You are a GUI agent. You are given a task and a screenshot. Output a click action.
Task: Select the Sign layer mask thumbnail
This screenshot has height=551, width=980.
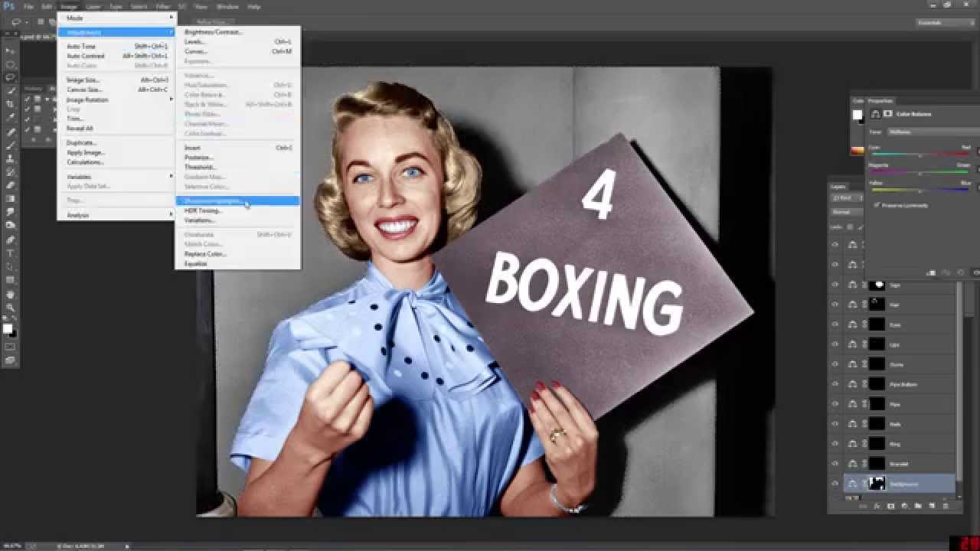point(877,285)
